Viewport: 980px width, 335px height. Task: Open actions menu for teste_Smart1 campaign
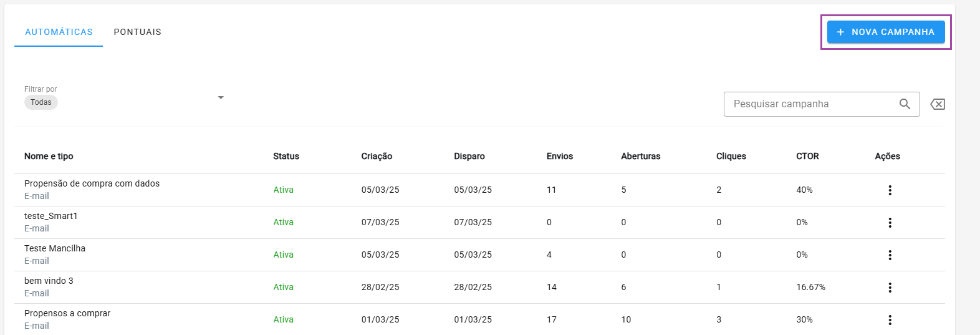(x=890, y=223)
